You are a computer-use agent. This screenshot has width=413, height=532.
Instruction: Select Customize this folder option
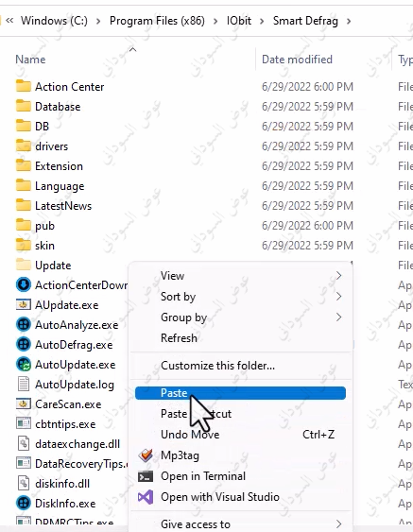click(217, 366)
